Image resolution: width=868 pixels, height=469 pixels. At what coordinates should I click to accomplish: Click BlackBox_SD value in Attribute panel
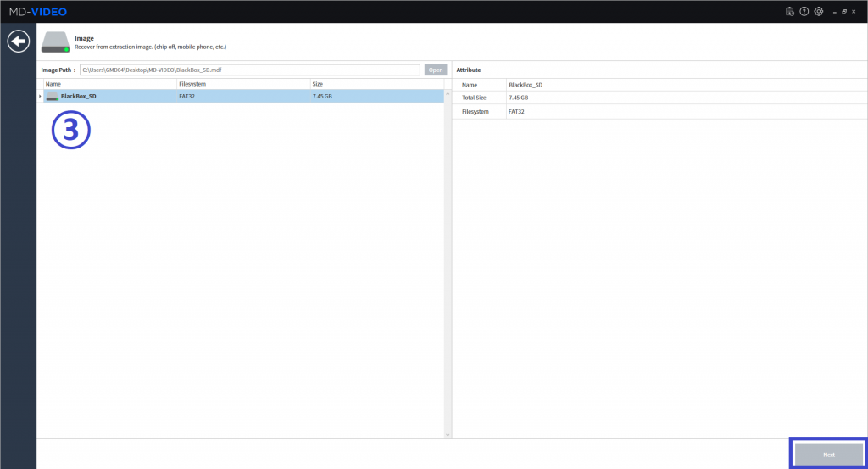coord(526,85)
